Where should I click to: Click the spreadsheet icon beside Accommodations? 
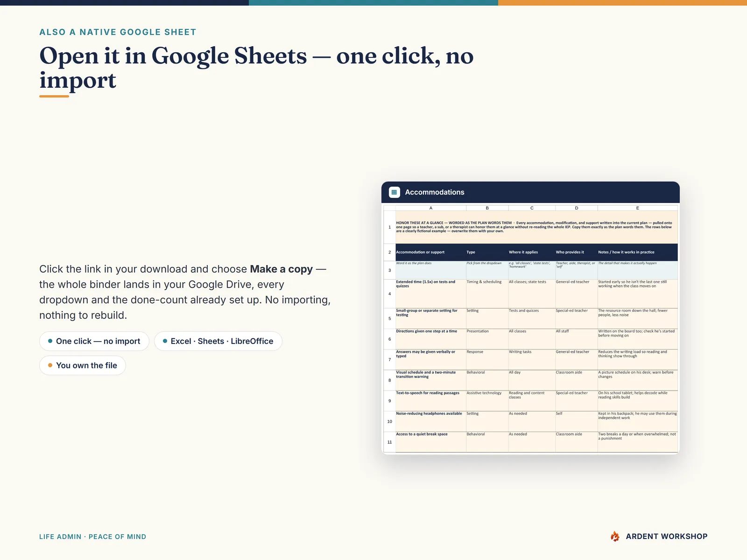[394, 192]
